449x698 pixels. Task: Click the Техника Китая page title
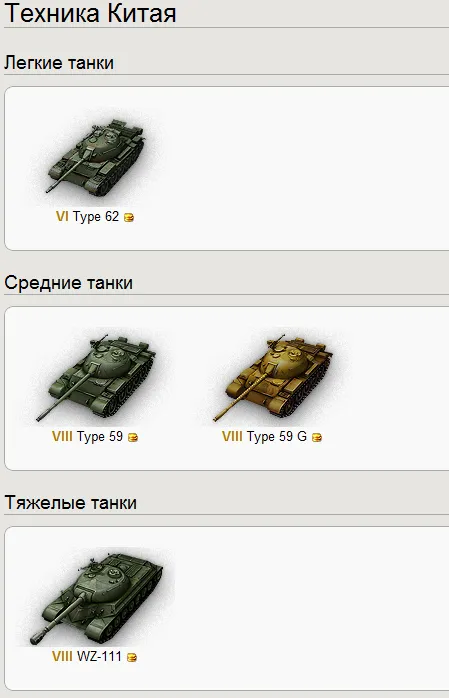(x=90, y=13)
